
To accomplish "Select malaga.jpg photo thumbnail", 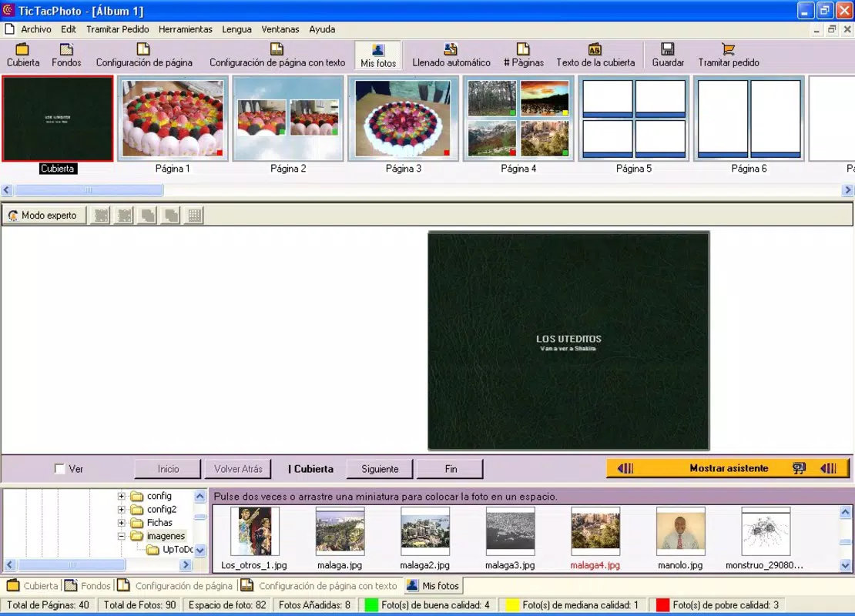I will pos(340,531).
